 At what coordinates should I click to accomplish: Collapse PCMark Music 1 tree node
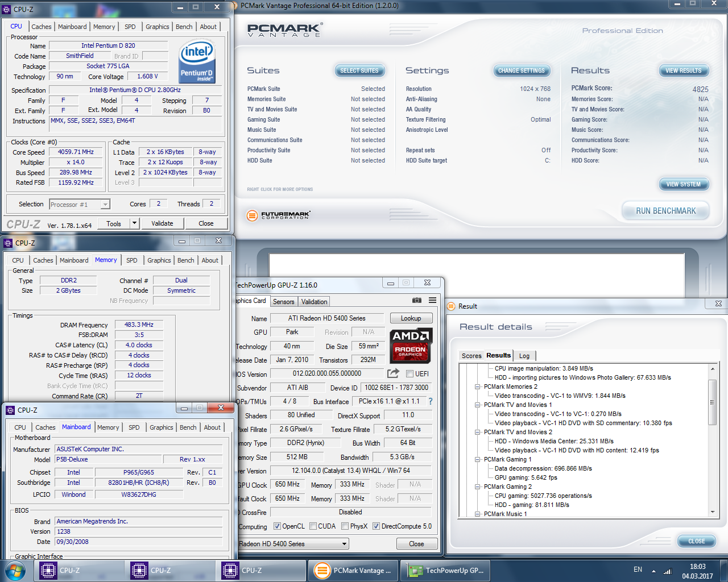click(x=478, y=514)
